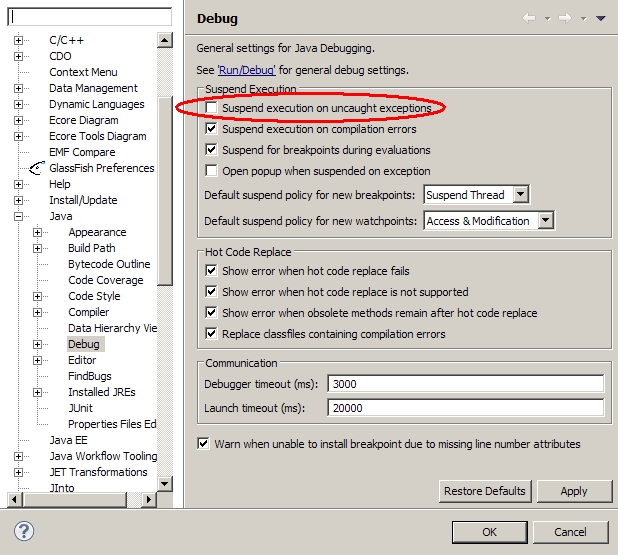This screenshot has width=618, height=555.
Task: Toggle warn on missing line number attributes
Action: coord(203,444)
